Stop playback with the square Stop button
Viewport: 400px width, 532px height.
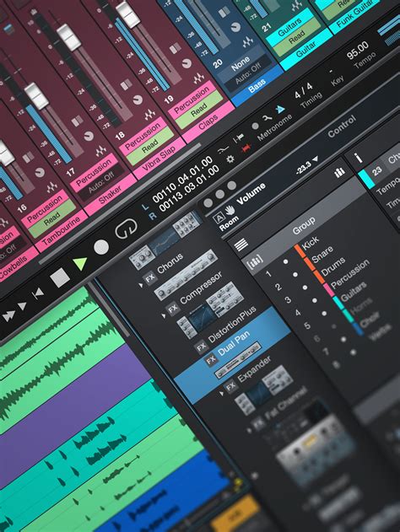pos(60,277)
